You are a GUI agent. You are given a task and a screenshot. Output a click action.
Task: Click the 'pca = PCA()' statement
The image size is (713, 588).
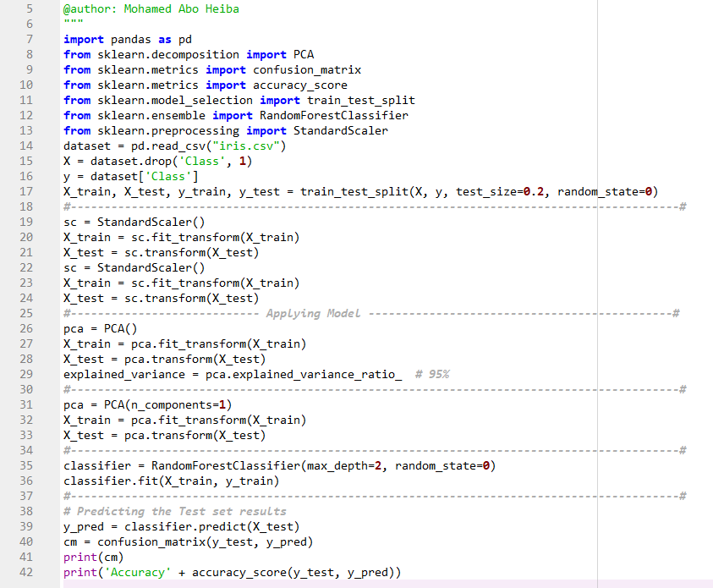coord(101,329)
